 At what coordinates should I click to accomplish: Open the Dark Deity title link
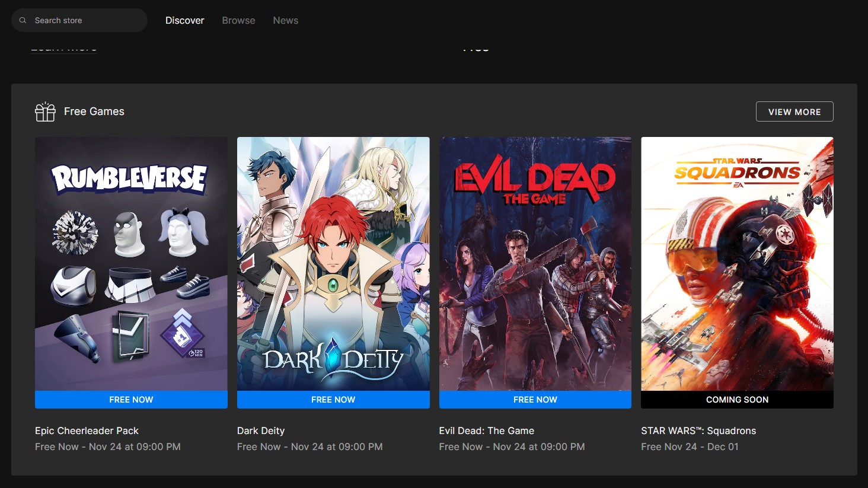point(261,430)
